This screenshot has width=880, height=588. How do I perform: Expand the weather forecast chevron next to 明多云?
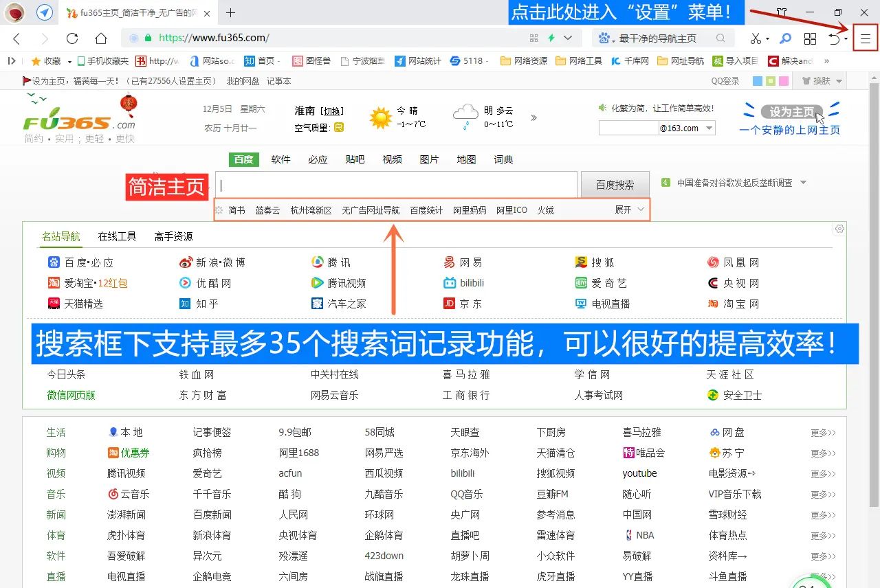[534, 117]
